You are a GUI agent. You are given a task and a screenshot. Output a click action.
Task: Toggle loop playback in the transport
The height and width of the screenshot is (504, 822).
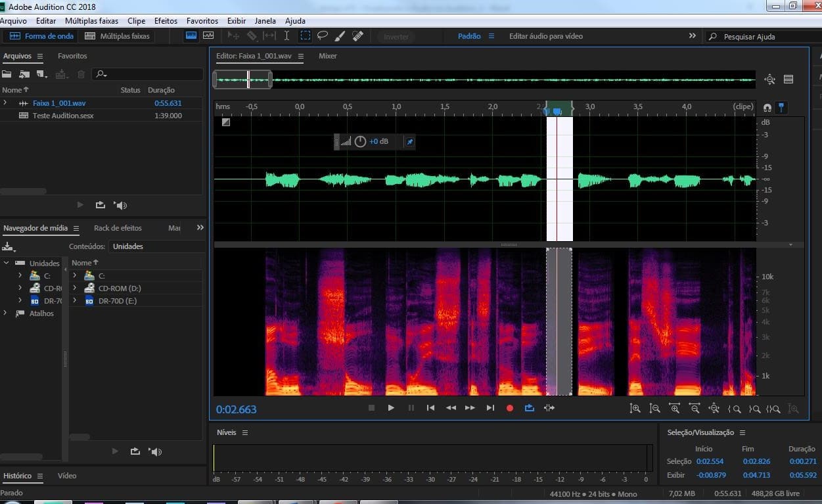tap(530, 408)
